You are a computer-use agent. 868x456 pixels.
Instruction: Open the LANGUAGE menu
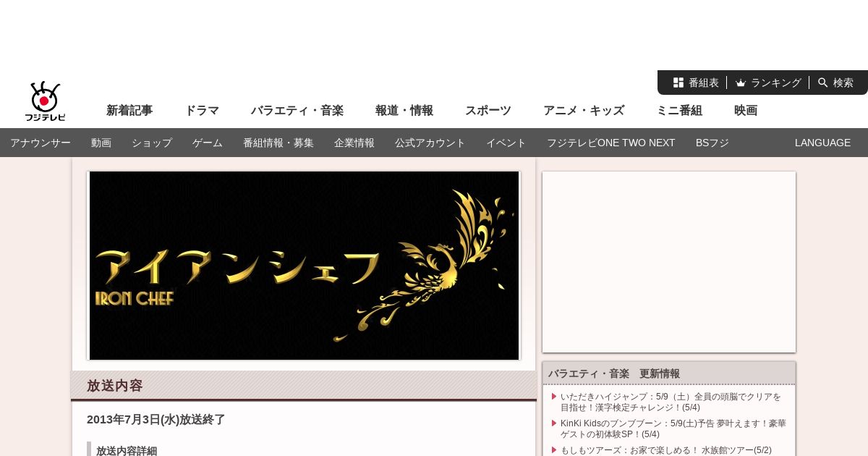822,143
